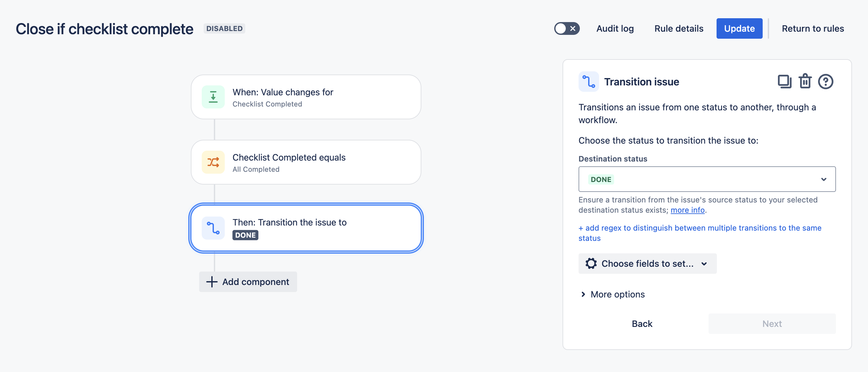Screen dimensions: 868x372
Task: Open the Destination status dropdown
Action: 707,179
